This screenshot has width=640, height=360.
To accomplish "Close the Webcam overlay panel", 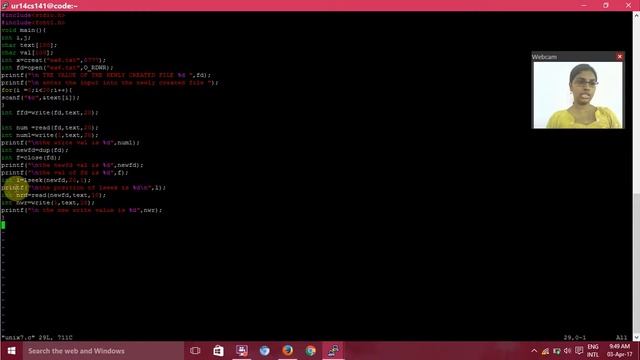I will pos(620,57).
